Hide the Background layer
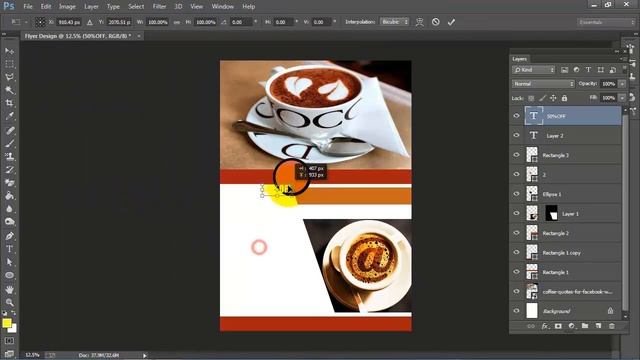Image resolution: width=640 pixels, height=360 pixels. [x=516, y=311]
